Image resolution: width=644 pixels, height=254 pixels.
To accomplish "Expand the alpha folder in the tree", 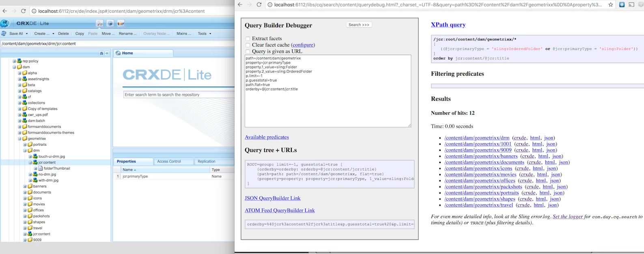I will coord(19,73).
